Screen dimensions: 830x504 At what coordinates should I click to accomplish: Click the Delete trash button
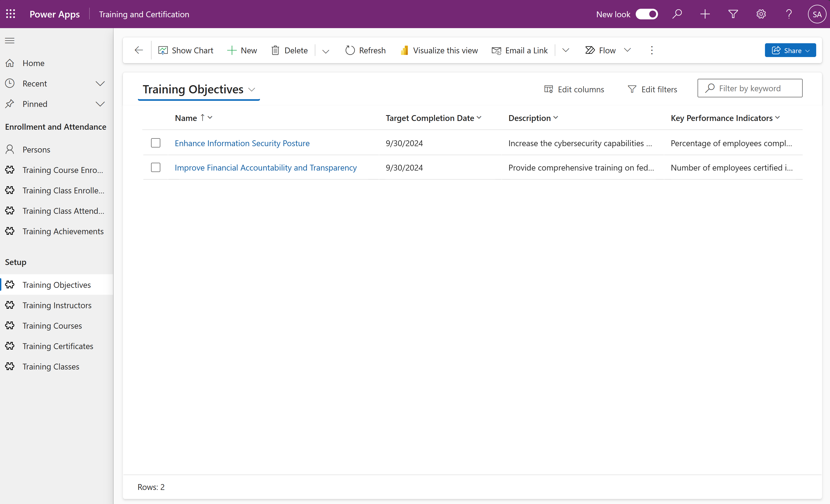[x=290, y=50]
